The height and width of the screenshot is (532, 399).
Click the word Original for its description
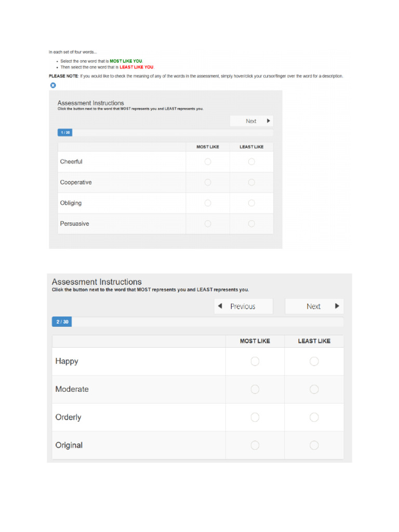point(69,445)
